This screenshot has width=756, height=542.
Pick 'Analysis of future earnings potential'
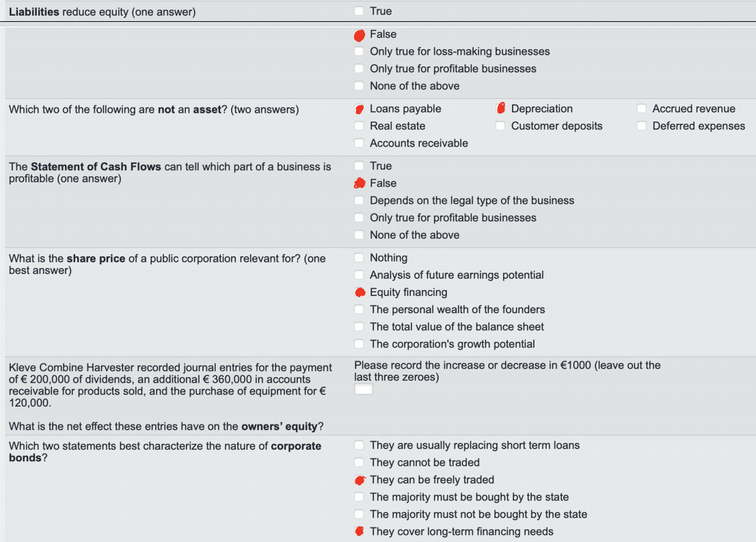[x=359, y=275]
